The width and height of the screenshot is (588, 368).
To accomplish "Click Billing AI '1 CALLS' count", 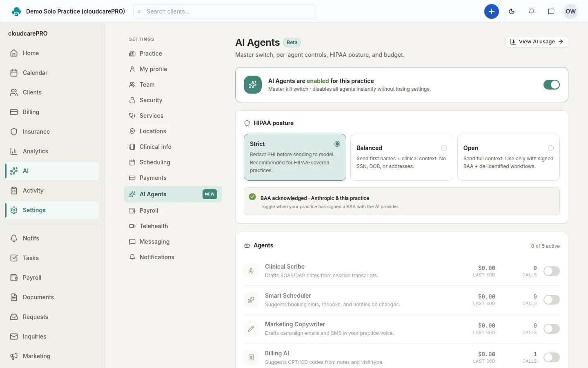I will [x=530, y=357].
